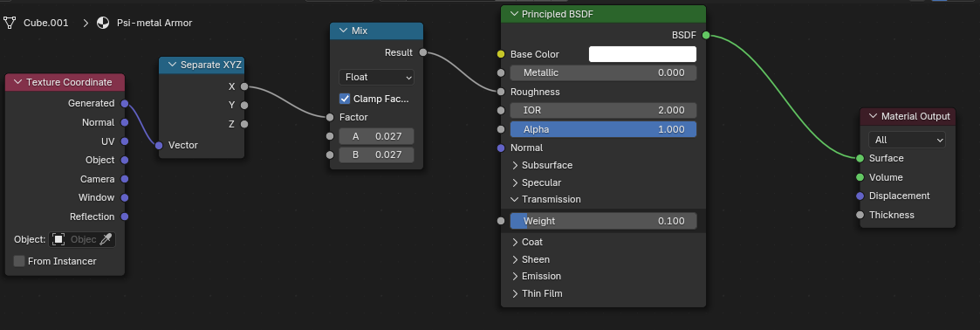Click the UV output socket
Screen dimensions: 980x330
tap(125, 141)
